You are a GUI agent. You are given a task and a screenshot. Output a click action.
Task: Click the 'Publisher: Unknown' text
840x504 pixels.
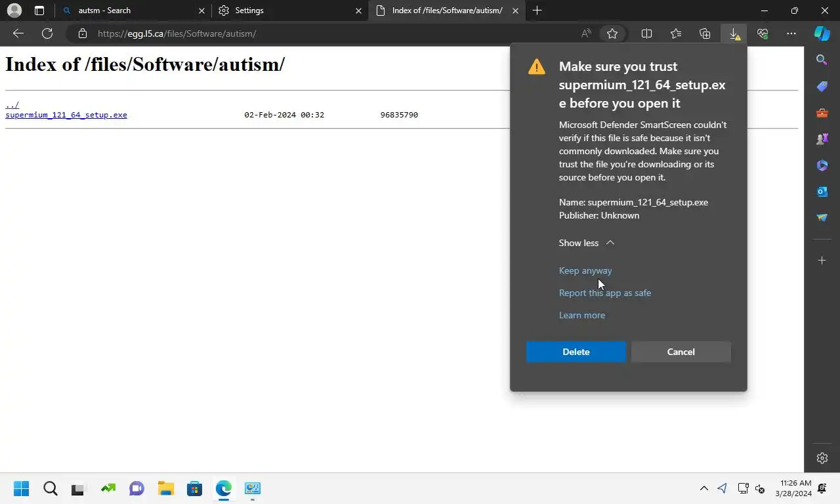[x=599, y=215]
